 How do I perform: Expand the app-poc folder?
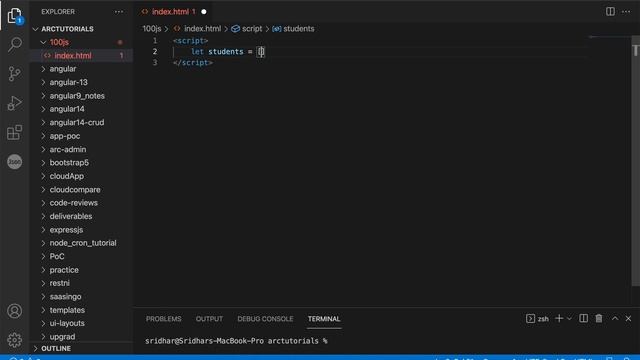(65, 136)
